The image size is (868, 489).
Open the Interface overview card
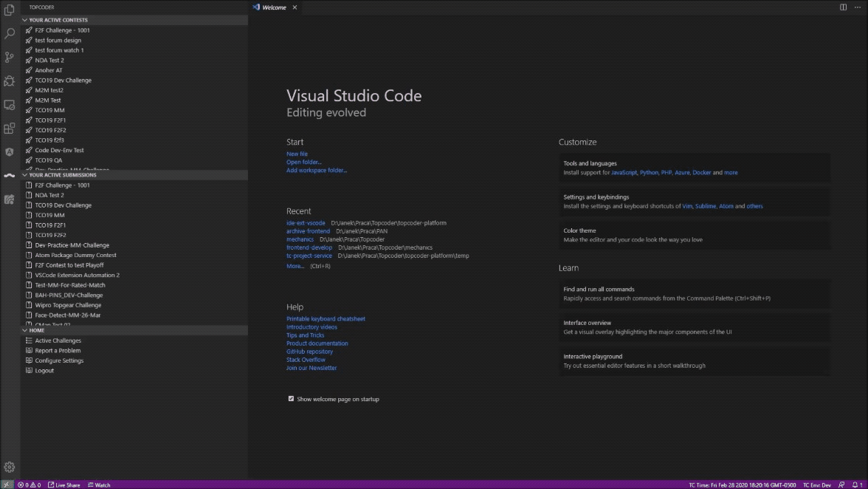[x=694, y=327]
